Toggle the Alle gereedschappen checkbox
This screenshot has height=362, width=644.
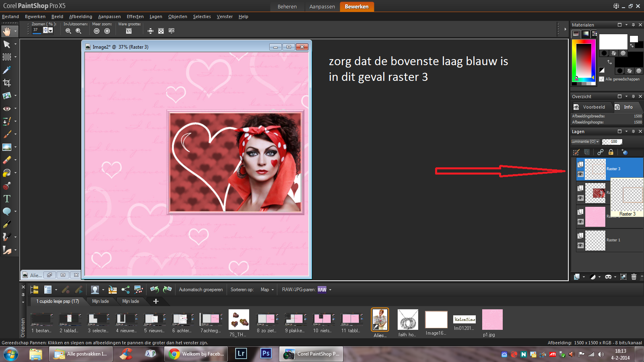[x=602, y=79]
